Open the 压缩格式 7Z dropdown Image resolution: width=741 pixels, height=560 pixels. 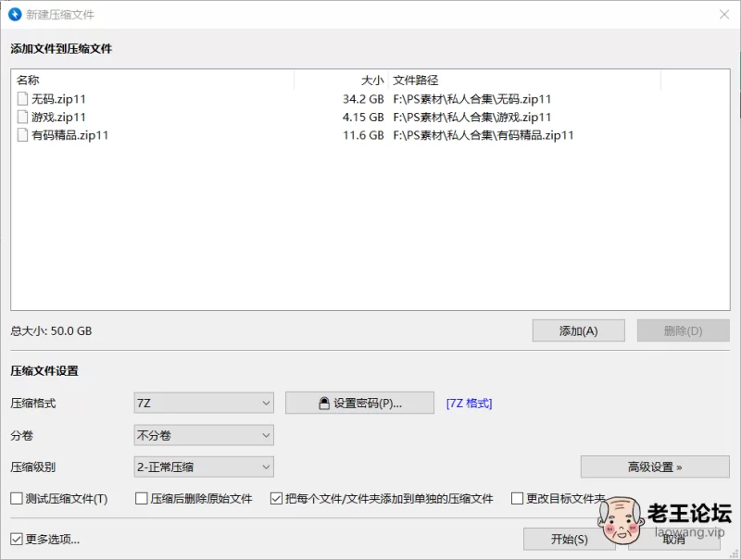coord(204,404)
